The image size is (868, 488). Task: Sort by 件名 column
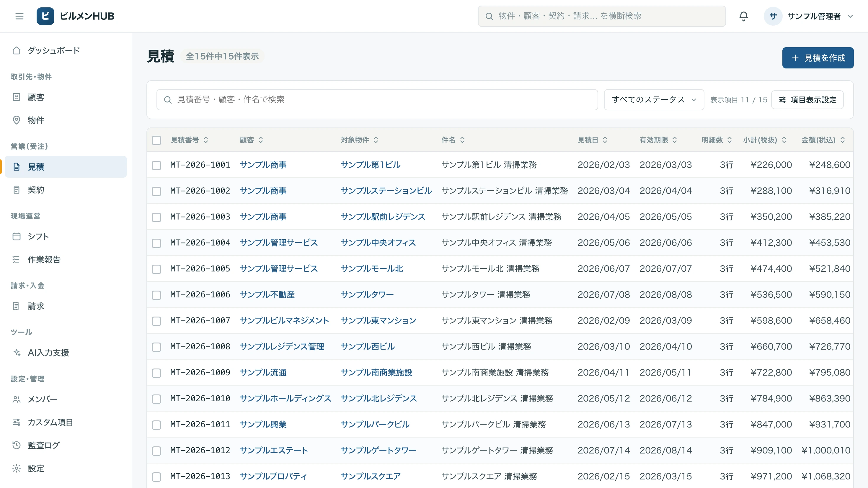(x=453, y=140)
